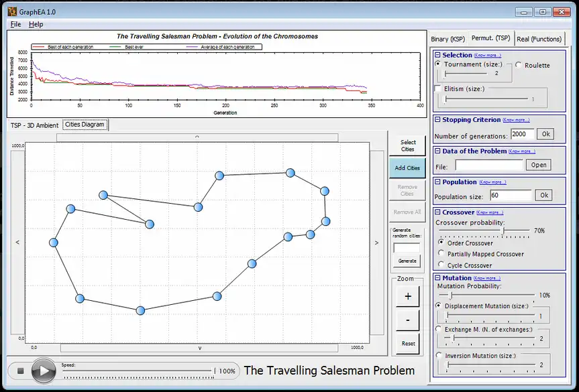
Task: Confirm number of generations with Ok
Action: click(545, 134)
